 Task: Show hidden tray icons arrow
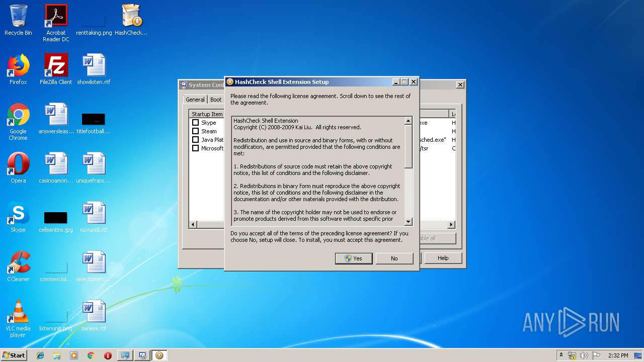pos(561,355)
